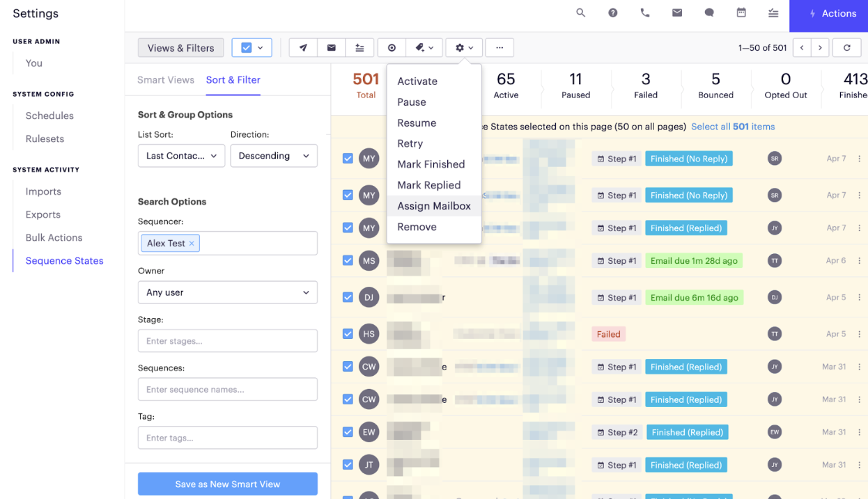
Task: Choose Resume from the menu
Action: [x=434, y=123]
